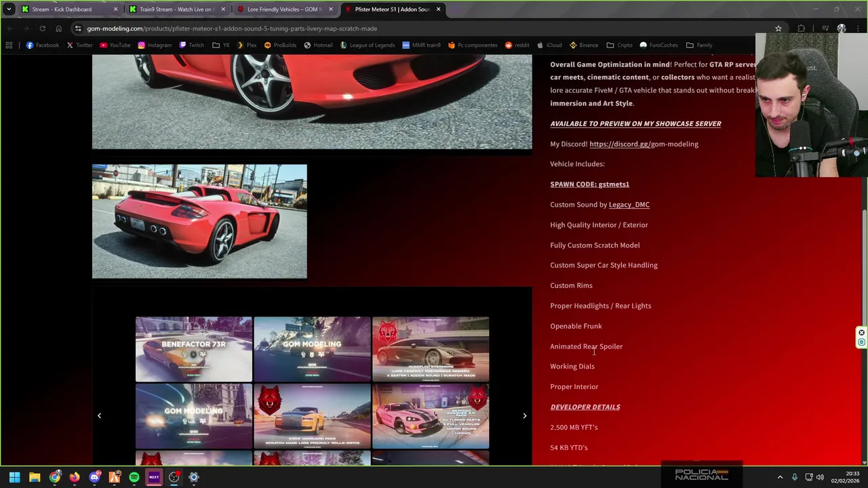The height and width of the screenshot is (488, 868).
Task: Click the Animated Rear Spoiler text
Action: click(586, 346)
